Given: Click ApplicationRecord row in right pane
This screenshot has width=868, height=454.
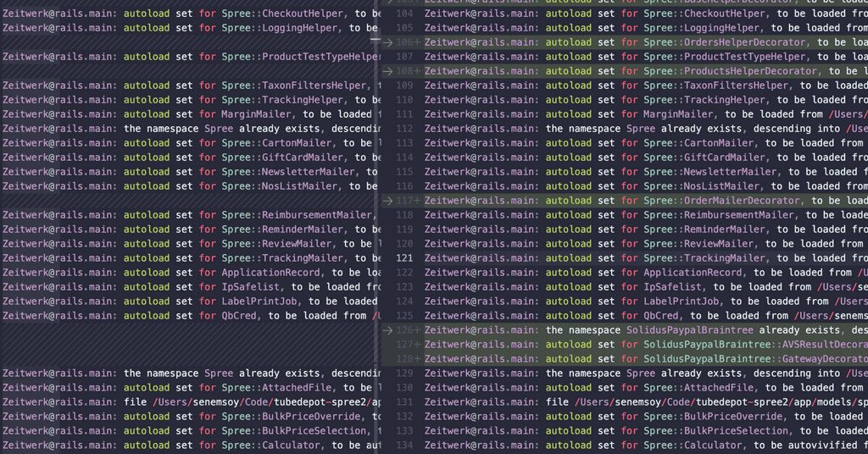Looking at the screenshot, I should pyautogui.click(x=646, y=273).
